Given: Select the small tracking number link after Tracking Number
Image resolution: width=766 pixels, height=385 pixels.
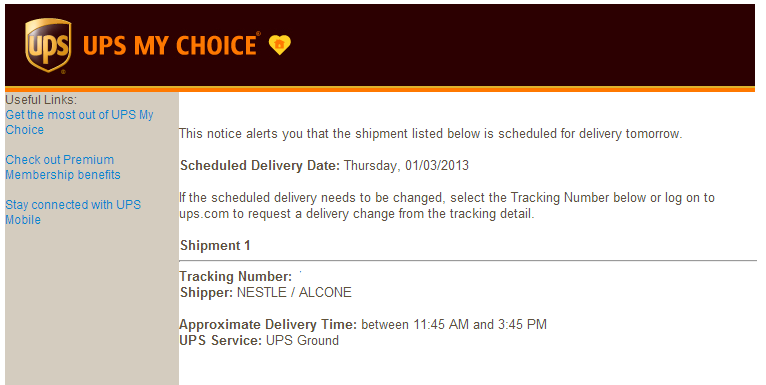Looking at the screenshot, I should [300, 272].
